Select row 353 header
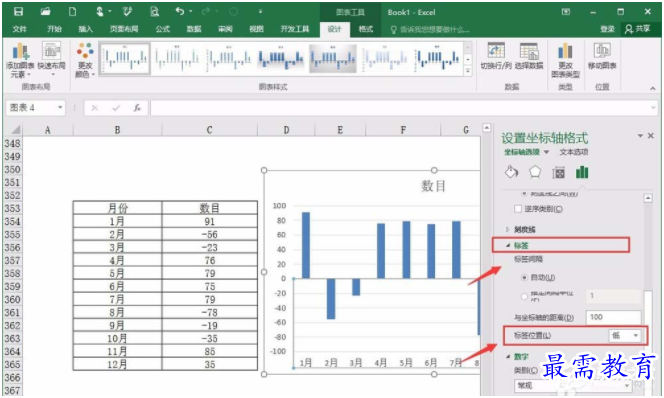The height and width of the screenshot is (398, 664). click(12, 208)
